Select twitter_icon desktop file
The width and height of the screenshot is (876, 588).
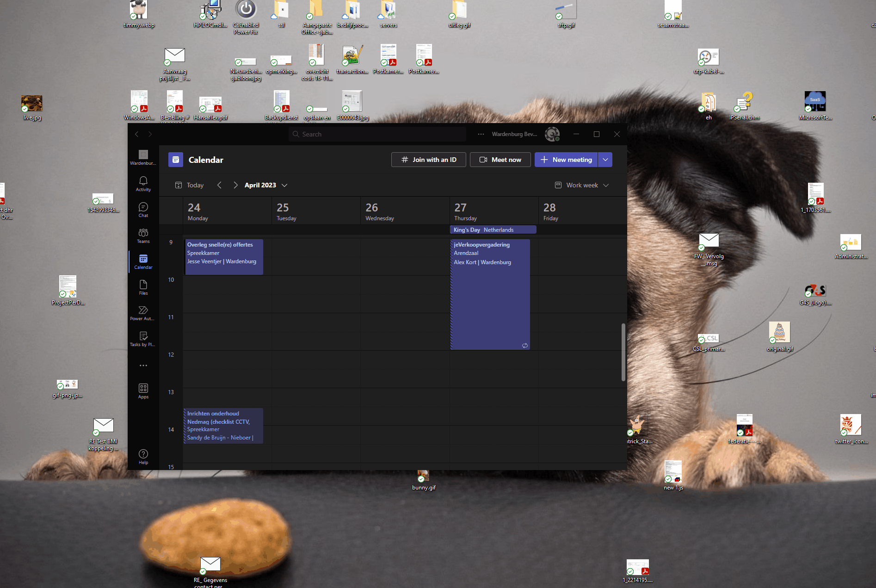pyautogui.click(x=851, y=429)
